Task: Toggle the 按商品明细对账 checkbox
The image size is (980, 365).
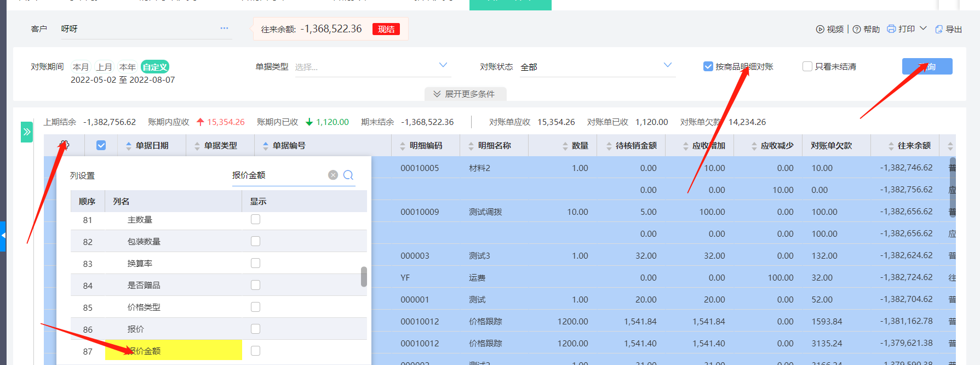Action: [708, 66]
